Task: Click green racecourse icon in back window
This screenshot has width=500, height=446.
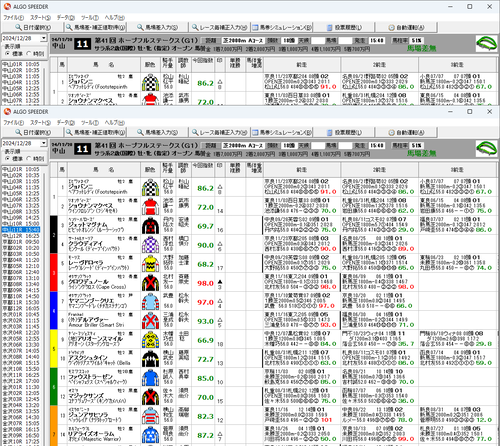Action: (x=486, y=43)
